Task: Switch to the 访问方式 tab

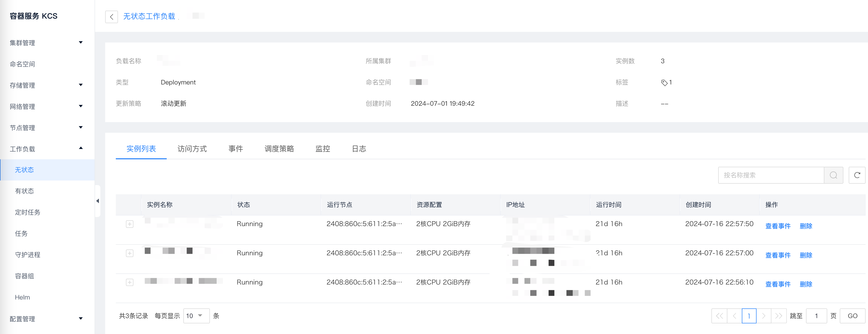Action: [x=192, y=149]
